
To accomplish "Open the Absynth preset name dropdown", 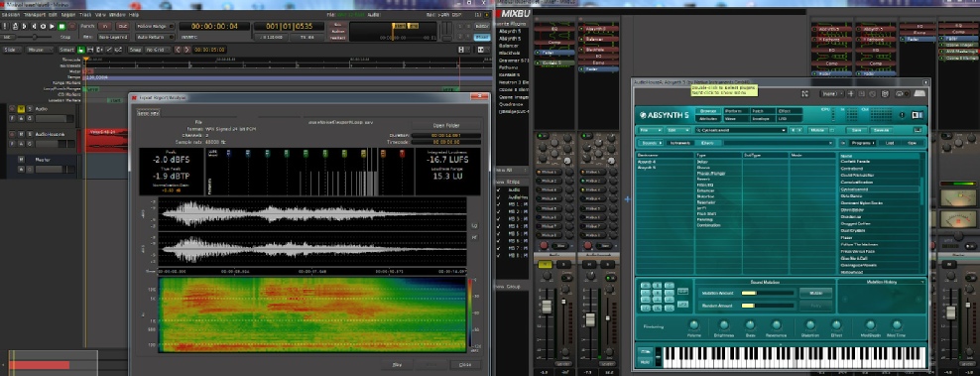I will pos(741,130).
